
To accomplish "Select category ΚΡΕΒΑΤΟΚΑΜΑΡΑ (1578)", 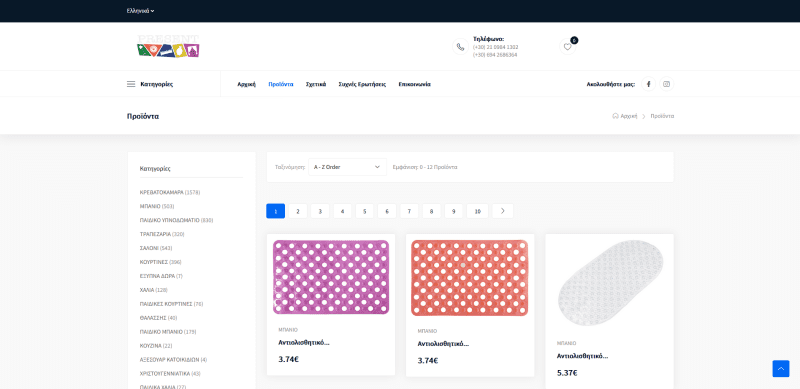I will point(170,192).
